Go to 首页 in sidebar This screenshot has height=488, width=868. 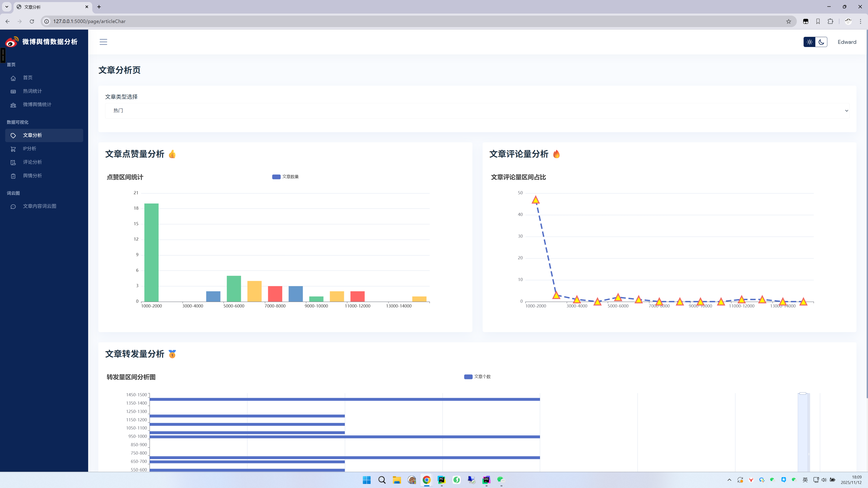(28, 78)
